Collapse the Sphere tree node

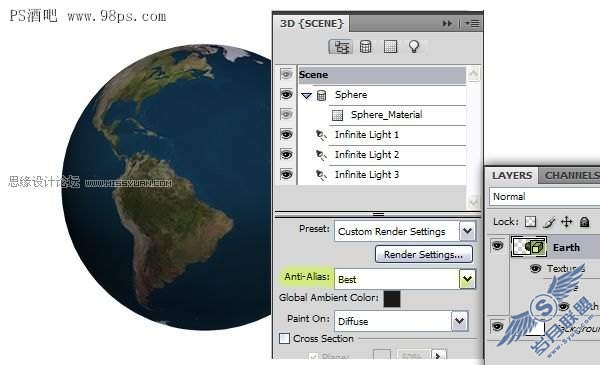307,95
